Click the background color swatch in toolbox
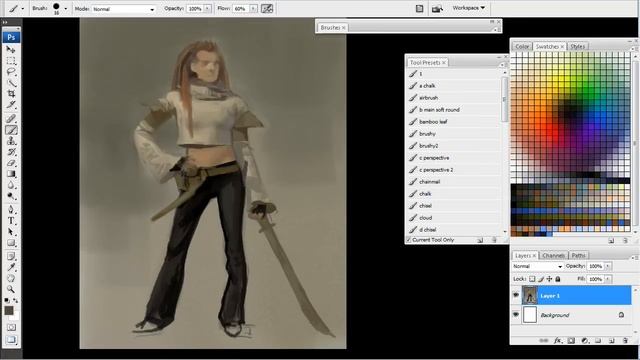 (x=15, y=317)
